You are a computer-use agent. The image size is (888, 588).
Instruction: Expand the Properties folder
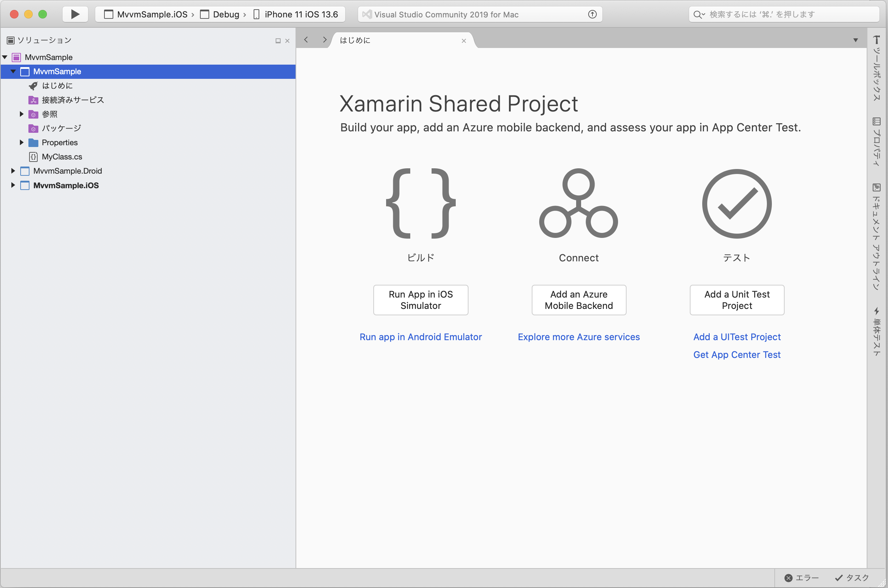click(x=21, y=142)
